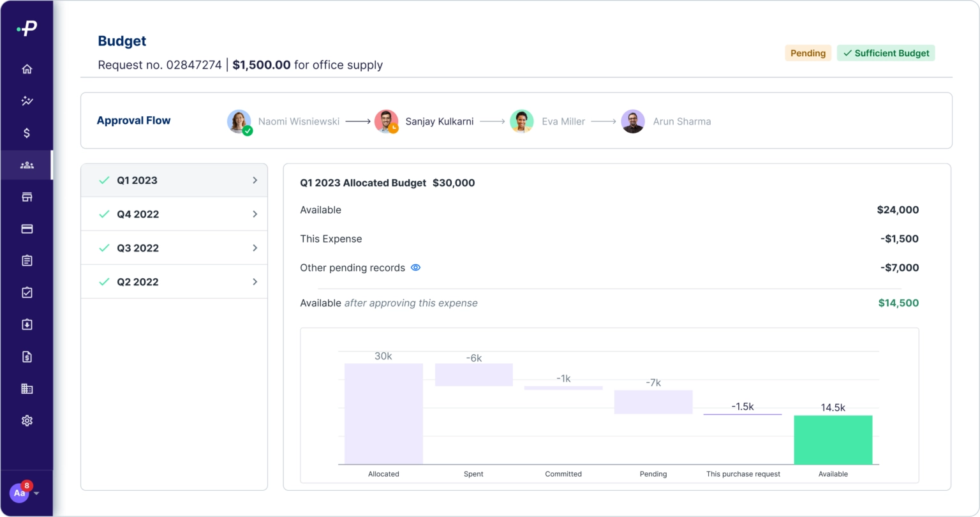This screenshot has width=980, height=517.
Task: Select the dollar sign sidebar icon
Action: tap(27, 133)
